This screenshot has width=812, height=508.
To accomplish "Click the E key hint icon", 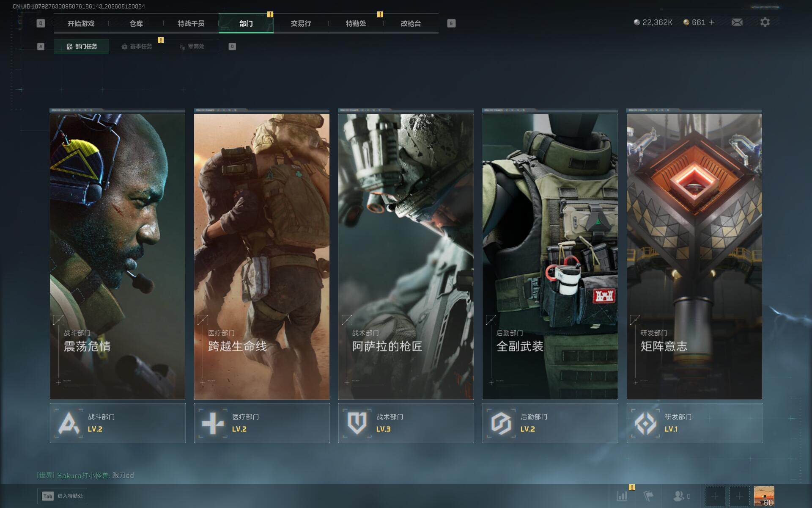I will click(x=451, y=23).
